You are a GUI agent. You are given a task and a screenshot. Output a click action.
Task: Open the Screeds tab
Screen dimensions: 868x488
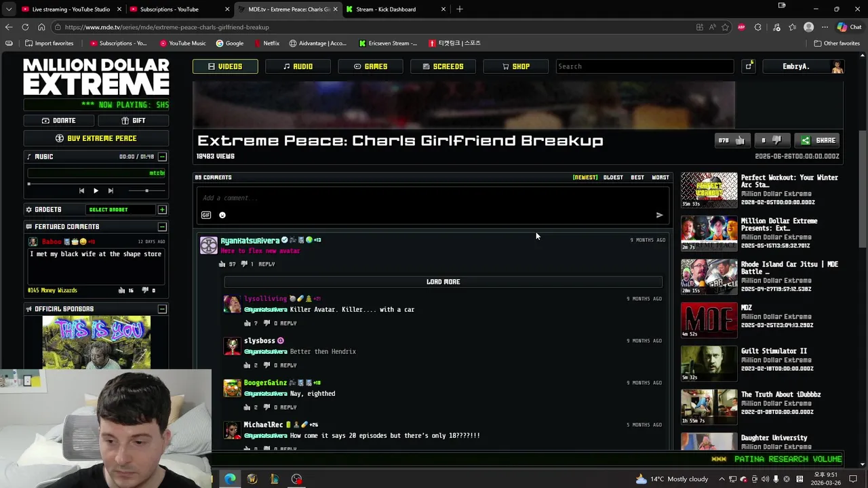pos(443,66)
